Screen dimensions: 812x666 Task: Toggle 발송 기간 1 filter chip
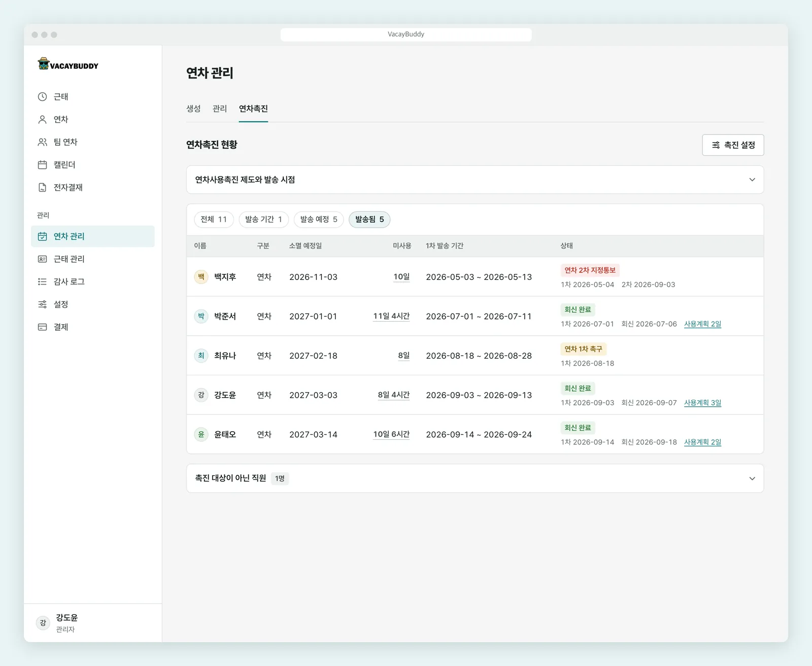(263, 220)
